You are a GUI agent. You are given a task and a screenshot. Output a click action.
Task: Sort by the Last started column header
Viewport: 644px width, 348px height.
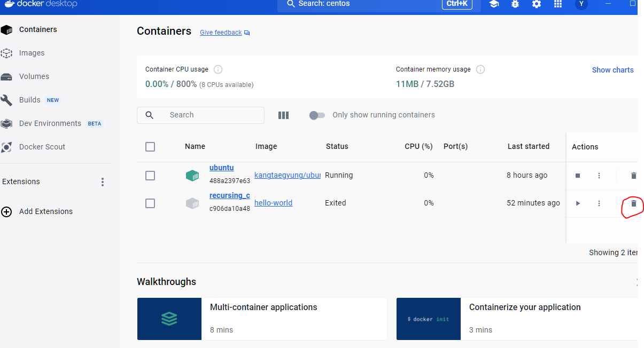529,146
